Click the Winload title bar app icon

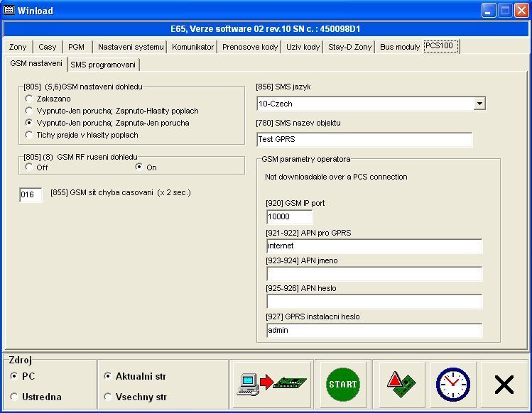click(9, 11)
